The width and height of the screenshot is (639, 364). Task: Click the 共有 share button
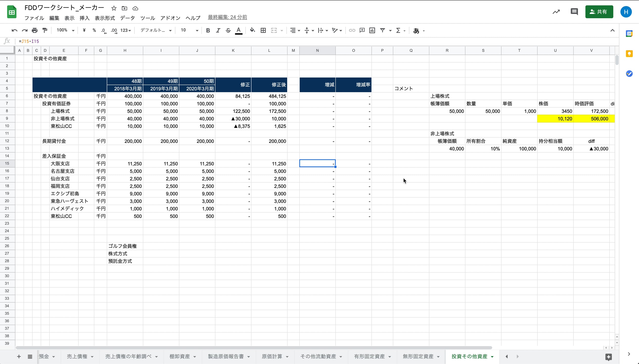(x=599, y=12)
